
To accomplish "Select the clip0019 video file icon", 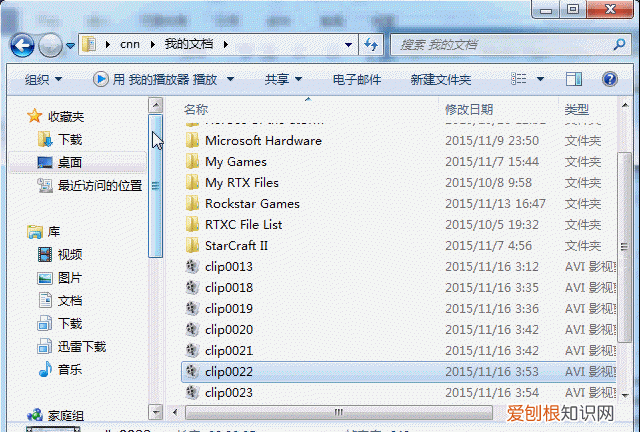I will coord(192,308).
